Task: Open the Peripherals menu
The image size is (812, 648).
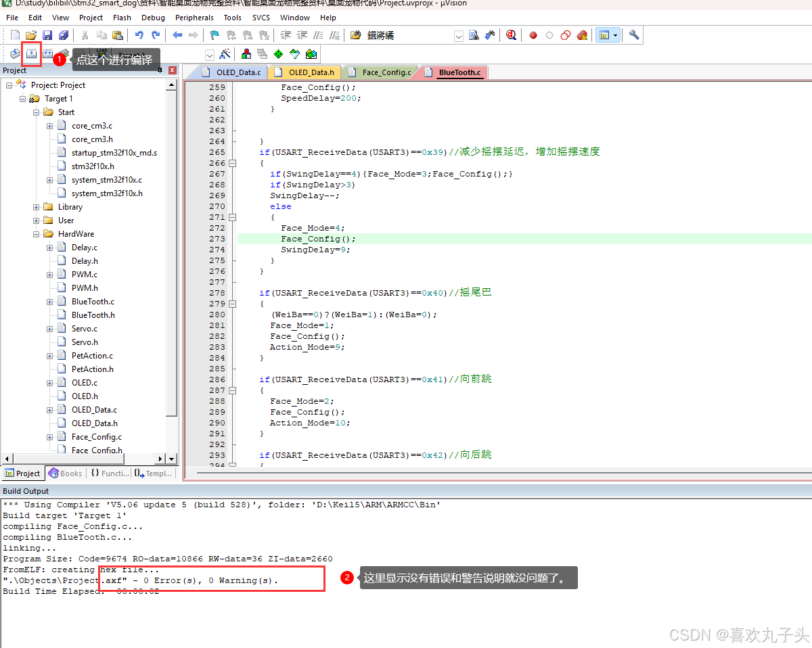Action: 194,18
